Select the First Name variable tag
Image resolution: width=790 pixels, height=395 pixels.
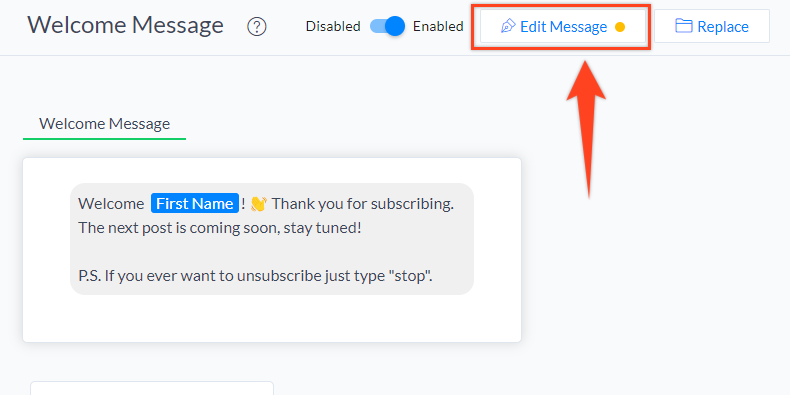click(194, 204)
